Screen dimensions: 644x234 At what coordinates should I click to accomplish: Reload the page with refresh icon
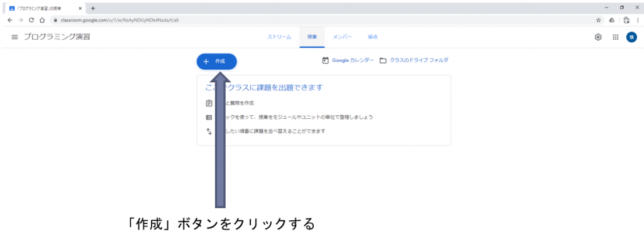point(31,19)
